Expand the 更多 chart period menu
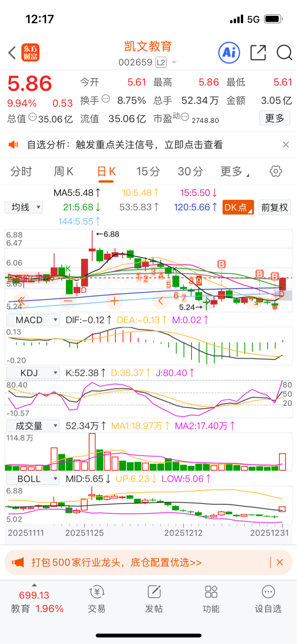 coord(234,171)
